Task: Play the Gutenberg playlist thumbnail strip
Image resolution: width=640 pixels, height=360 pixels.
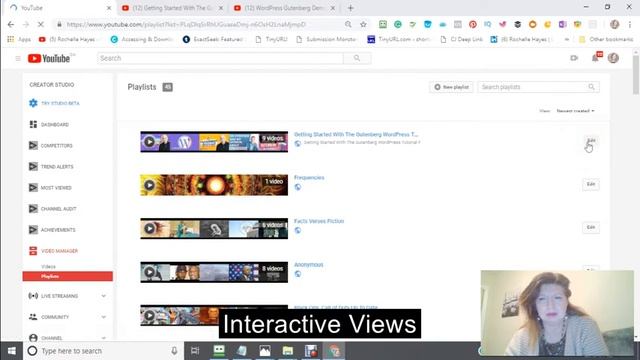Action: [x=214, y=142]
